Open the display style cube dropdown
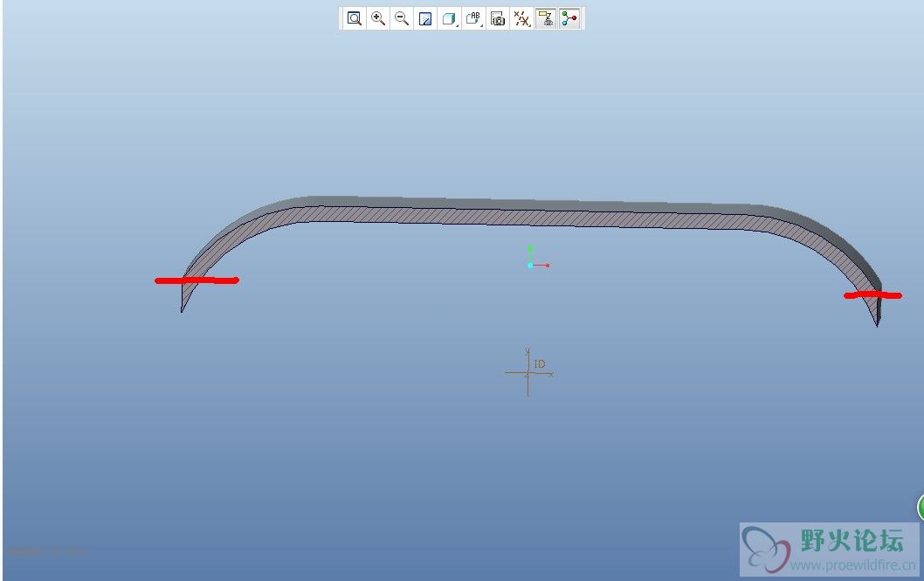 tap(449, 18)
